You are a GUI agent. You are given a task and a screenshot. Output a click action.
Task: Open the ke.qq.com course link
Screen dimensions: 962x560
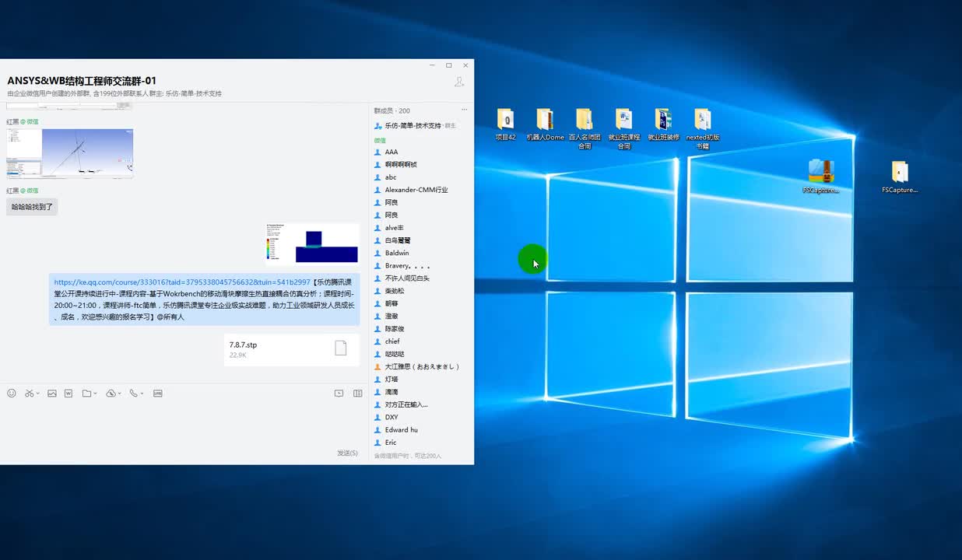pyautogui.click(x=182, y=282)
